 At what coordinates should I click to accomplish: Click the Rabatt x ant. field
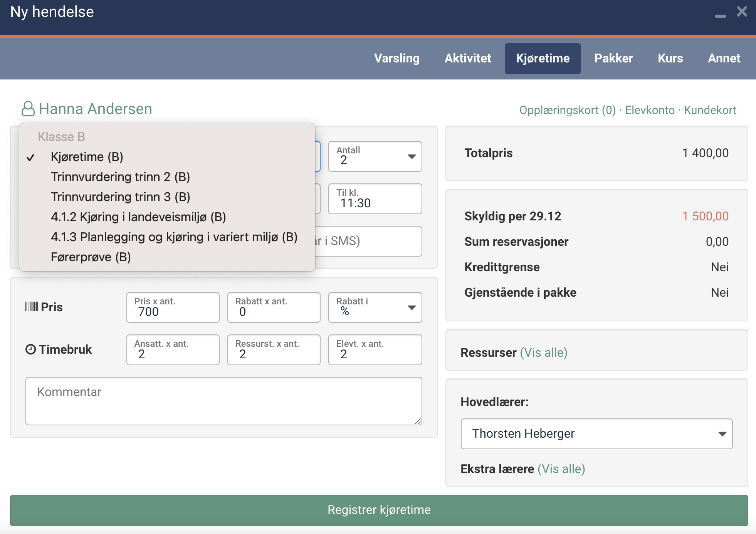[274, 307]
